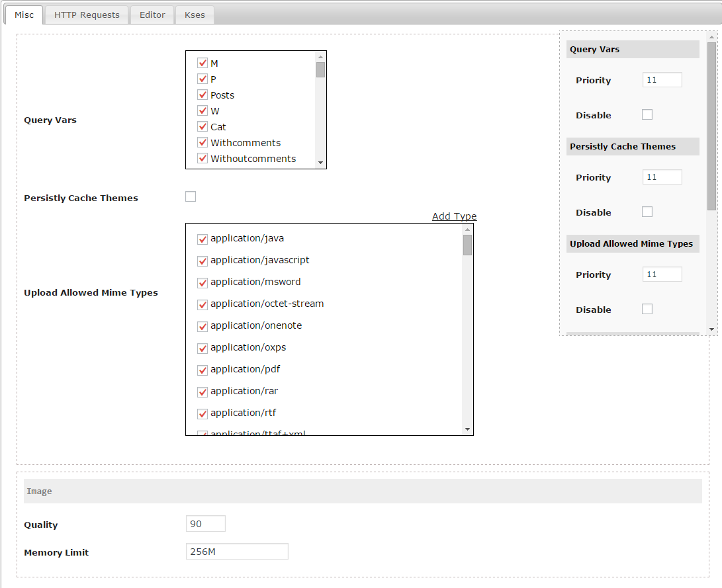The image size is (722, 588).
Task: Uncheck the Withcomments query var
Action: [x=202, y=143]
